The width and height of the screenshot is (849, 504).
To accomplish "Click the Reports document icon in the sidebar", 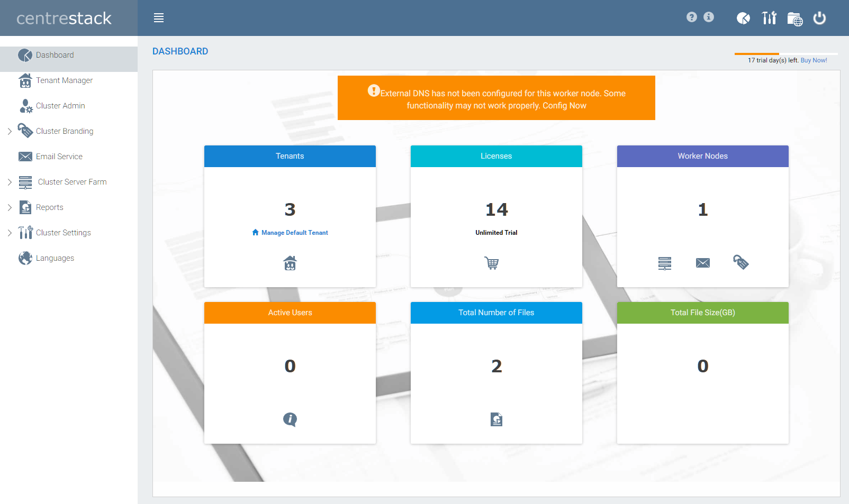I will (25, 207).
